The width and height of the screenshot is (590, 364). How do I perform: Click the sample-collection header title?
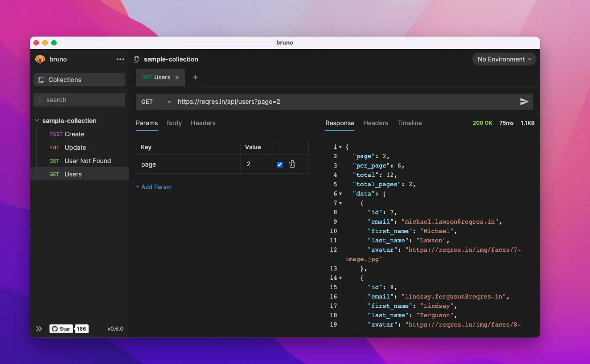(171, 59)
